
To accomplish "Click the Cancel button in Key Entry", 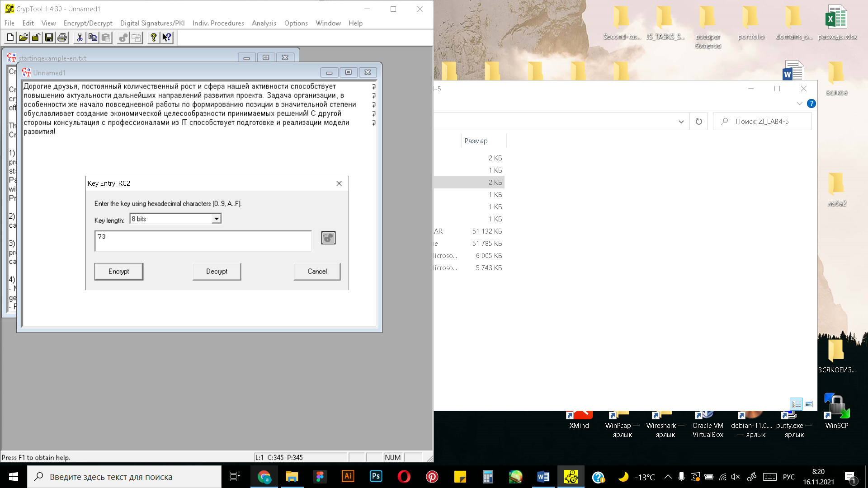I will [x=317, y=272].
